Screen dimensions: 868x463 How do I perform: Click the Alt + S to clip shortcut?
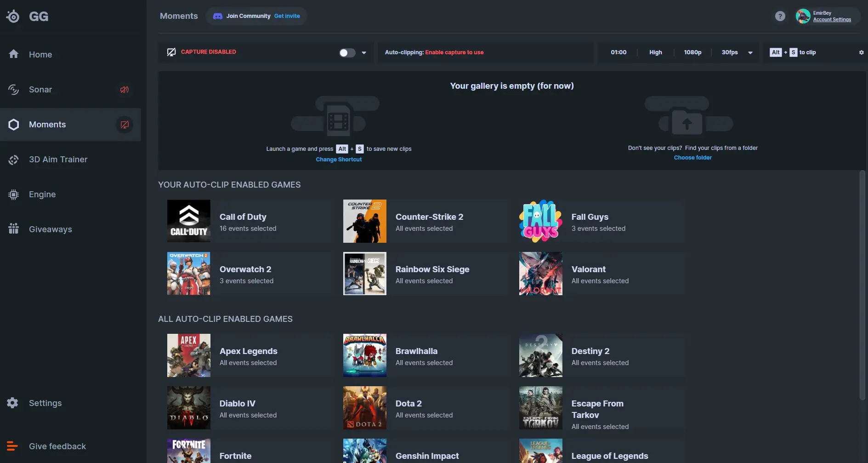793,52
